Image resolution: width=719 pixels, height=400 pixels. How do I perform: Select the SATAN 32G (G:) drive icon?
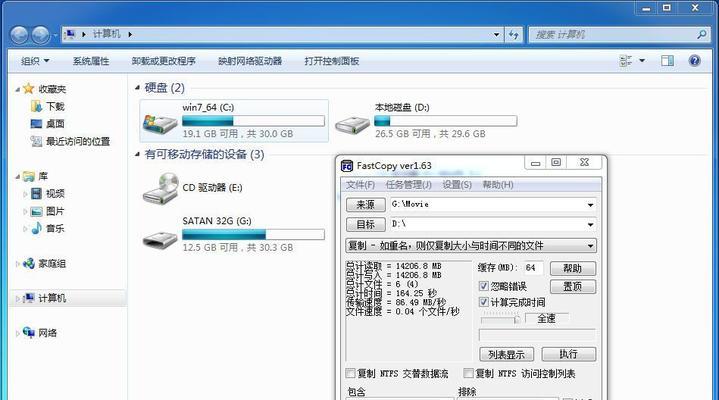(x=160, y=239)
